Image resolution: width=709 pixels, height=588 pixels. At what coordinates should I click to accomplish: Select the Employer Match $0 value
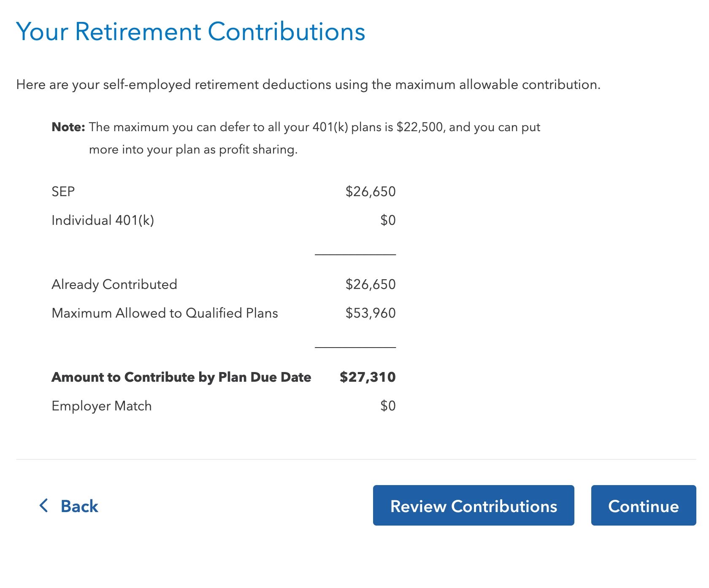tap(388, 406)
